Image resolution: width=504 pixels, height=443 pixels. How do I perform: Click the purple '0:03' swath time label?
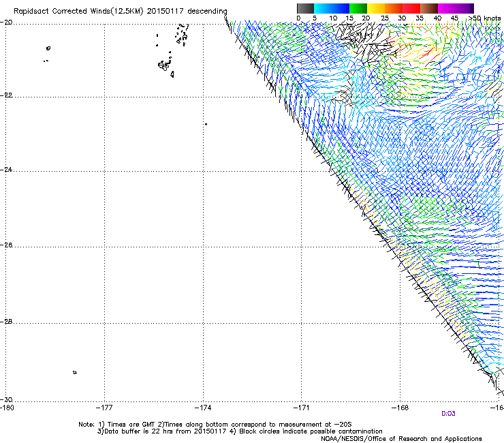tap(448, 414)
